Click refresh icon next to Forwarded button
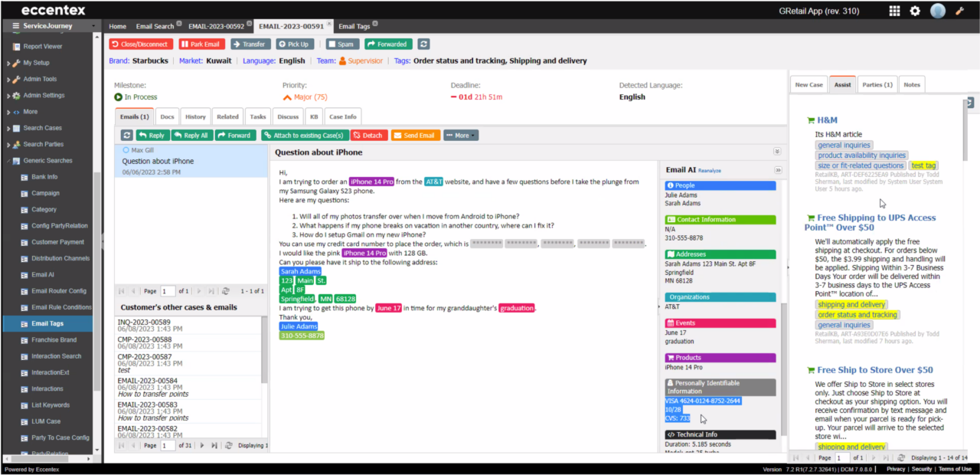The image size is (980, 475). pos(423,44)
